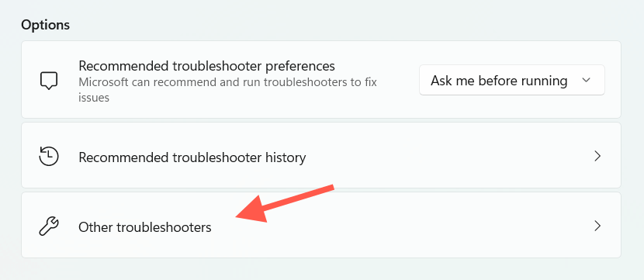Open the Other troubleshooters label
The image size is (644, 280).
tap(145, 226)
